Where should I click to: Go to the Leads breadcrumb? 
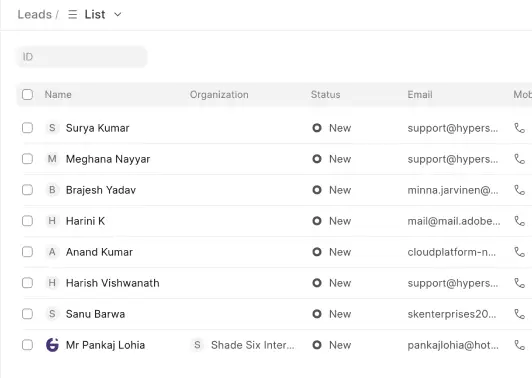point(35,14)
